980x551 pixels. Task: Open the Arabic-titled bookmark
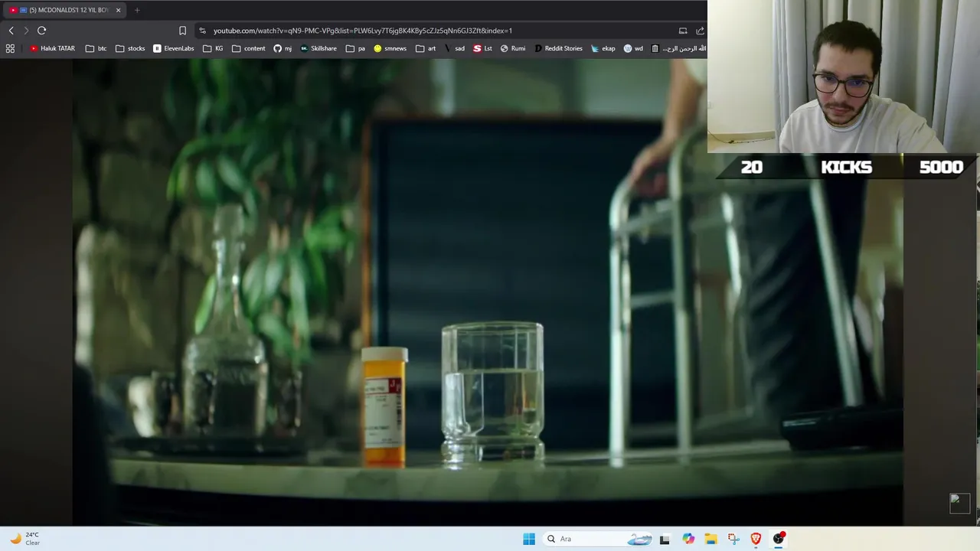pyautogui.click(x=677, y=48)
